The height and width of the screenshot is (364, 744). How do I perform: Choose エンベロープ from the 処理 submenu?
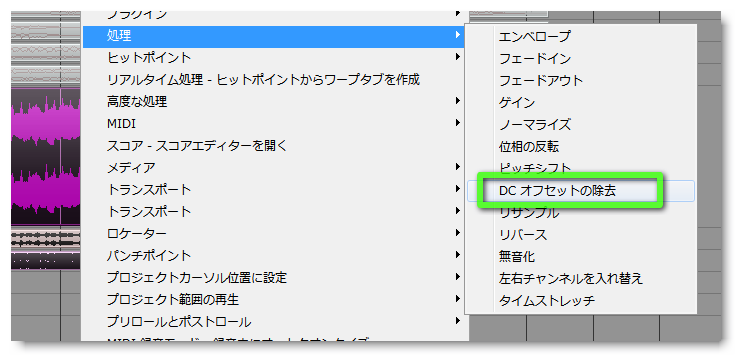580,36
